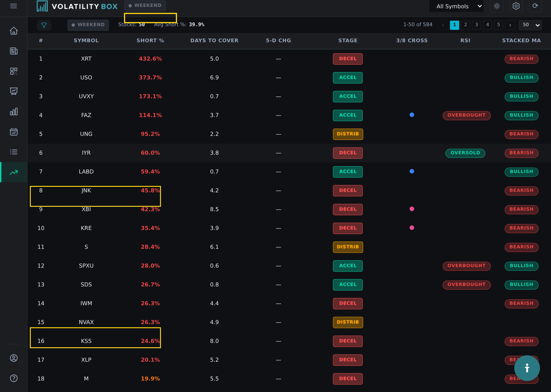551x392 pixels.
Task: Go to the next page arrow
Action: pyautogui.click(x=510, y=25)
